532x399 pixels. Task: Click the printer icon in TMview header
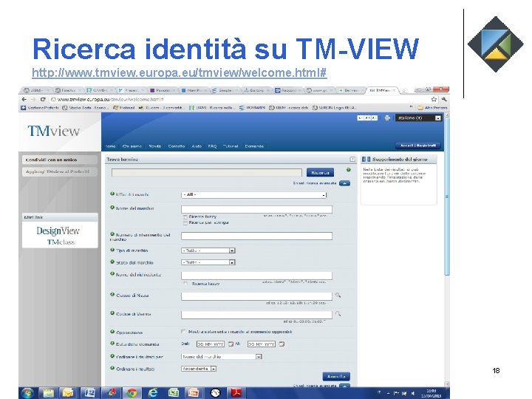coord(387,118)
